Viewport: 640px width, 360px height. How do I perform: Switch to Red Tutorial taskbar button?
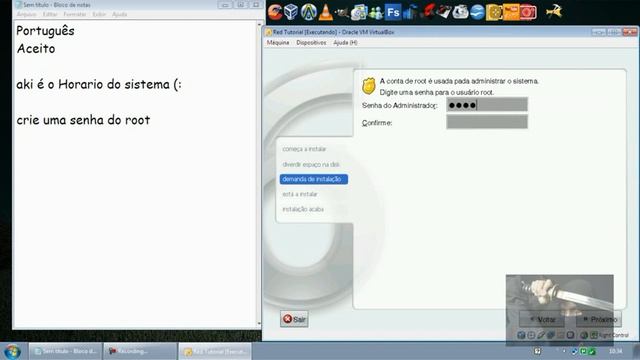click(215, 351)
